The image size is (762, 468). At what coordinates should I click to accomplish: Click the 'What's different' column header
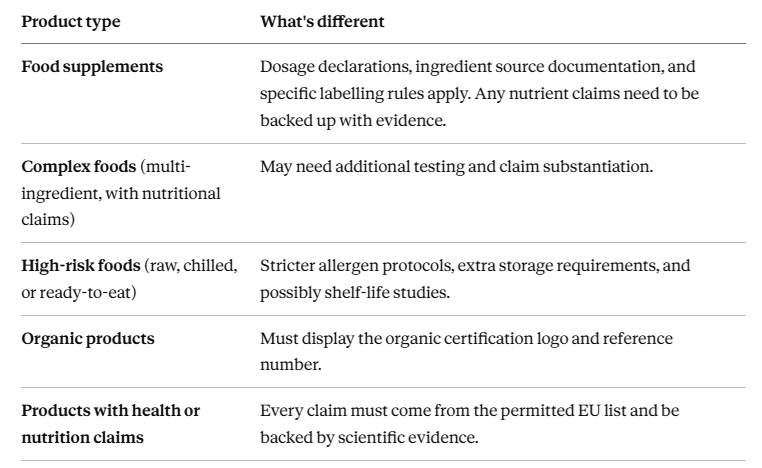322,21
